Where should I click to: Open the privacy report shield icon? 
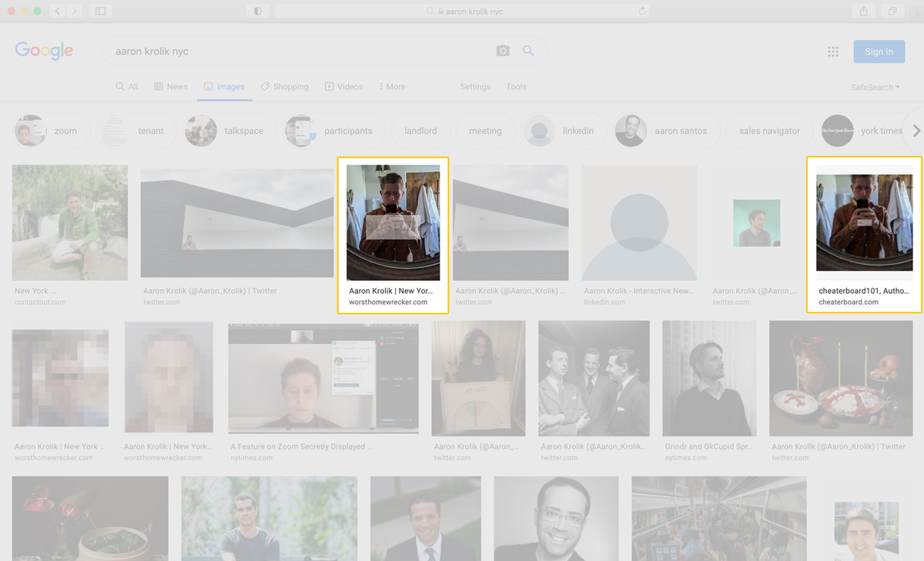[257, 12]
